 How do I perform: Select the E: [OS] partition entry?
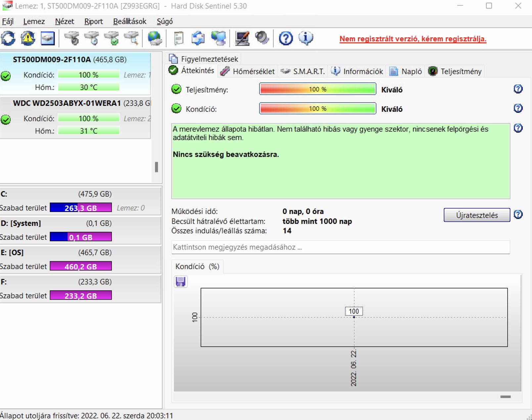80,259
